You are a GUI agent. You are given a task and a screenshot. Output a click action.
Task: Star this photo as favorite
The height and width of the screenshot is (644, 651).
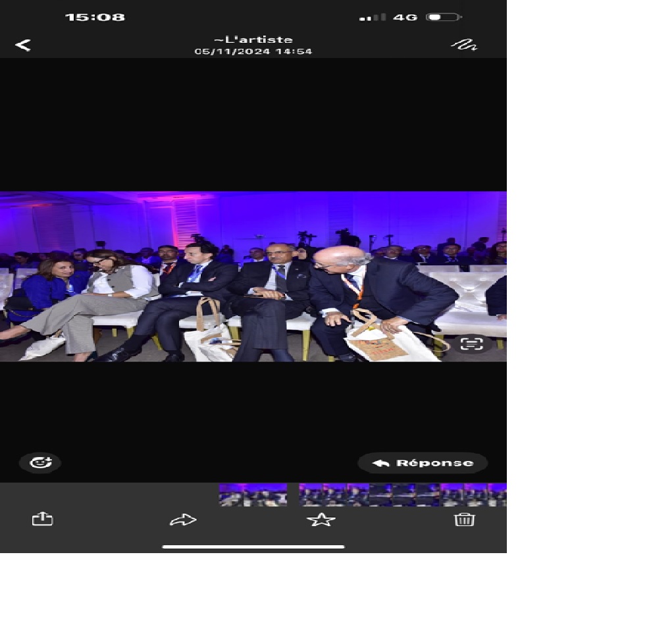coord(321,520)
